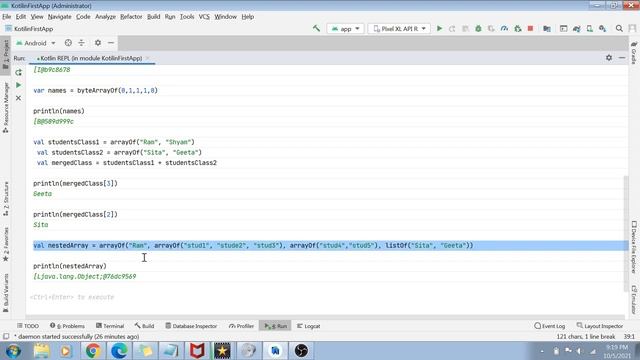
Task: Open the Layout Inspector
Action: (x=600, y=326)
